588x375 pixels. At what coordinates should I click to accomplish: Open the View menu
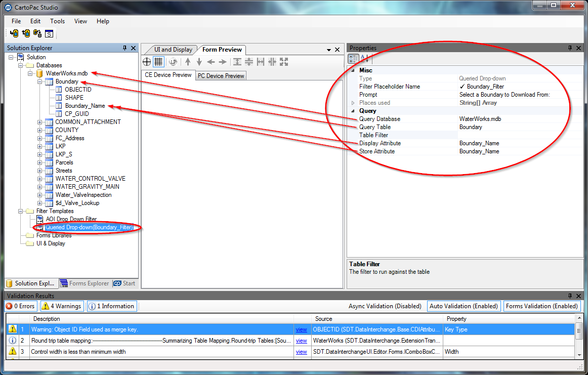(x=80, y=21)
